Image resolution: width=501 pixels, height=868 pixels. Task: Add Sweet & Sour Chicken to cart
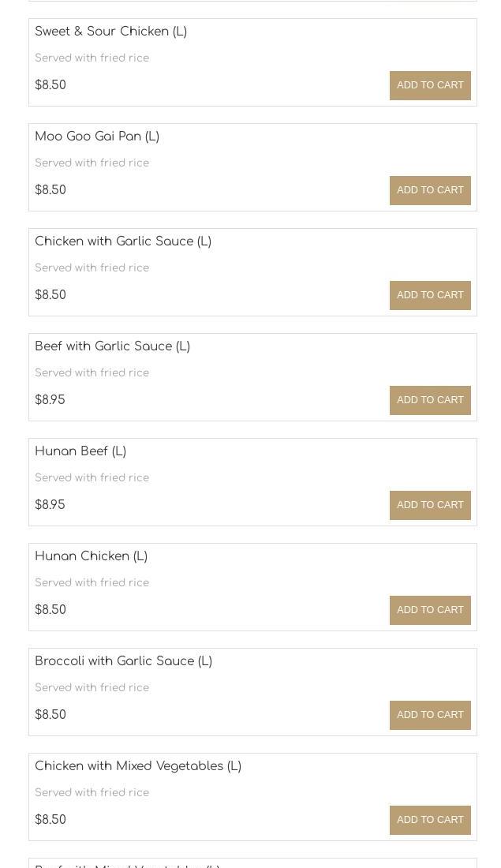click(x=430, y=85)
